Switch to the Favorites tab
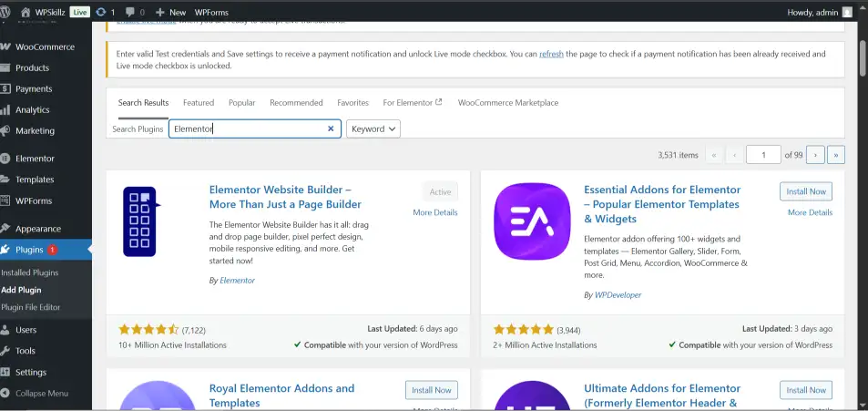The width and height of the screenshot is (868, 411). pyautogui.click(x=352, y=102)
